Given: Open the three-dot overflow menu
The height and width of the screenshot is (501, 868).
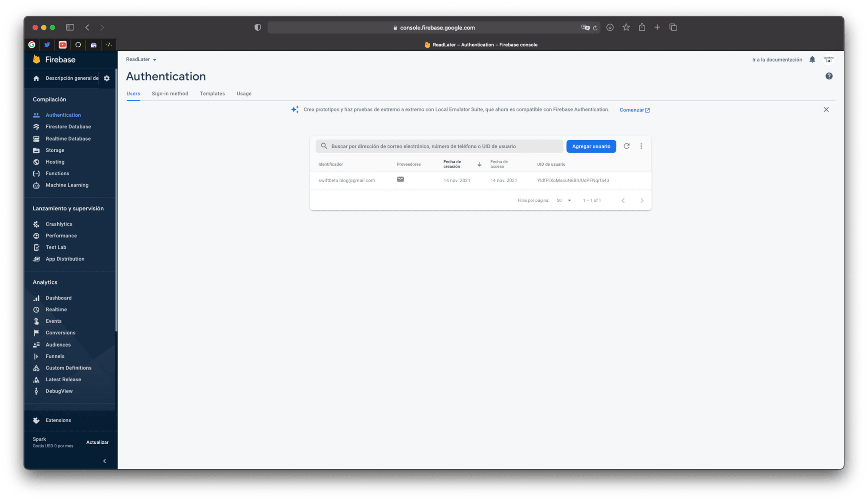Looking at the screenshot, I should 641,146.
